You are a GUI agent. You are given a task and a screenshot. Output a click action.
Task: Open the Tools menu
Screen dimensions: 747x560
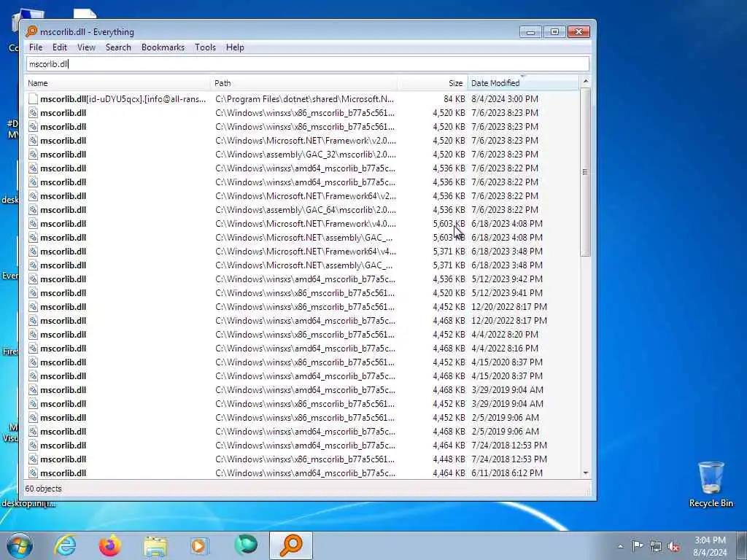point(205,47)
